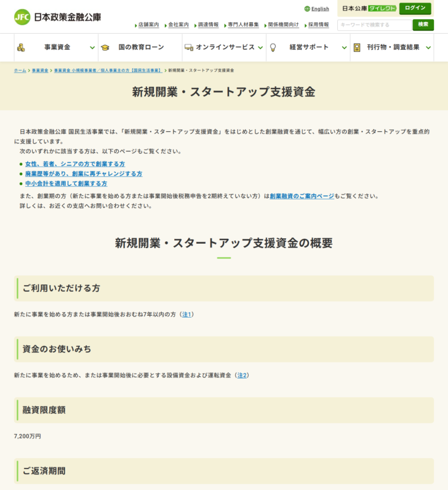The width and height of the screenshot is (448, 490).
Task: Click the 日本政策金融公庫 site title
Action: point(68,17)
